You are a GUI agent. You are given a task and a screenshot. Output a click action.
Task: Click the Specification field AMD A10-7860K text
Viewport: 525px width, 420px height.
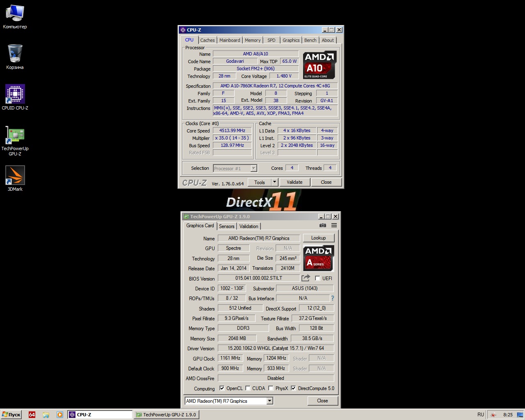[275, 86]
